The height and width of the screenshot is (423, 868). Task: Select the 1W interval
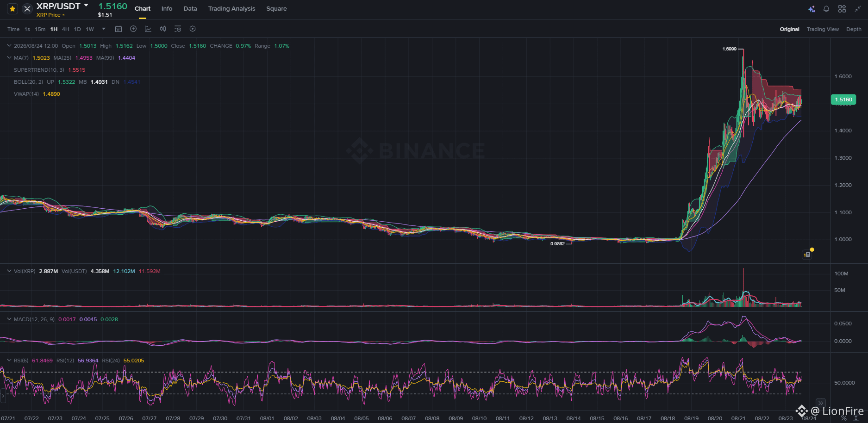pos(90,29)
